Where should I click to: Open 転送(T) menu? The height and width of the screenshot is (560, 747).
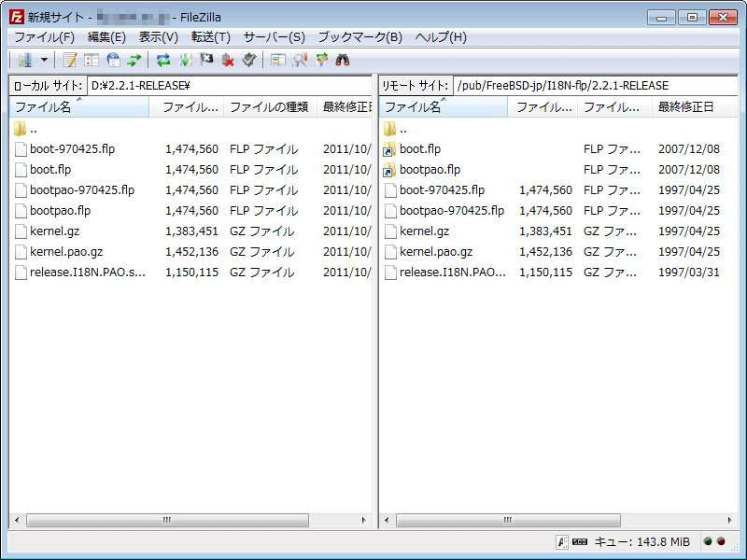(x=211, y=37)
